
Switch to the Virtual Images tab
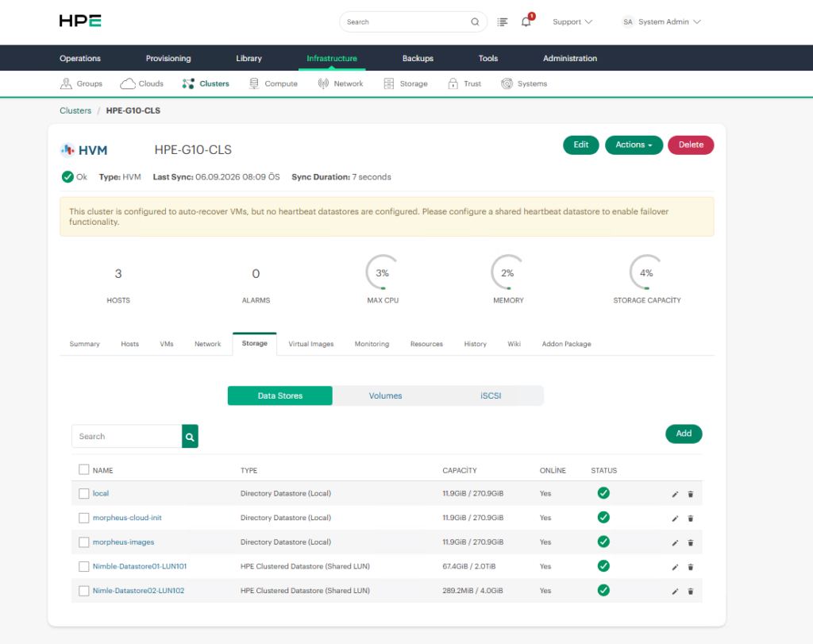(311, 345)
